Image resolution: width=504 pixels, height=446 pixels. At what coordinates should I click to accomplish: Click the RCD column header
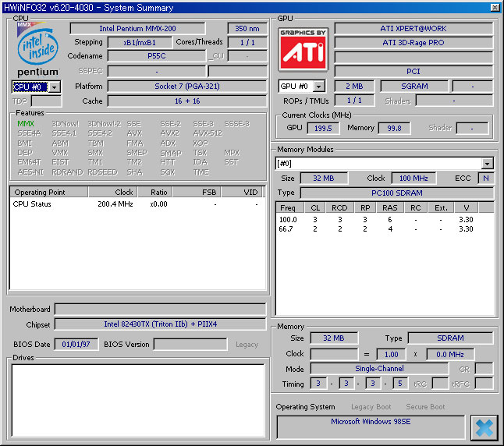339,207
